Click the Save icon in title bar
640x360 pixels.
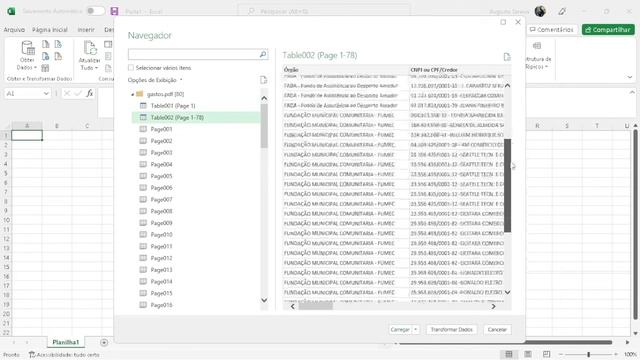point(114,11)
